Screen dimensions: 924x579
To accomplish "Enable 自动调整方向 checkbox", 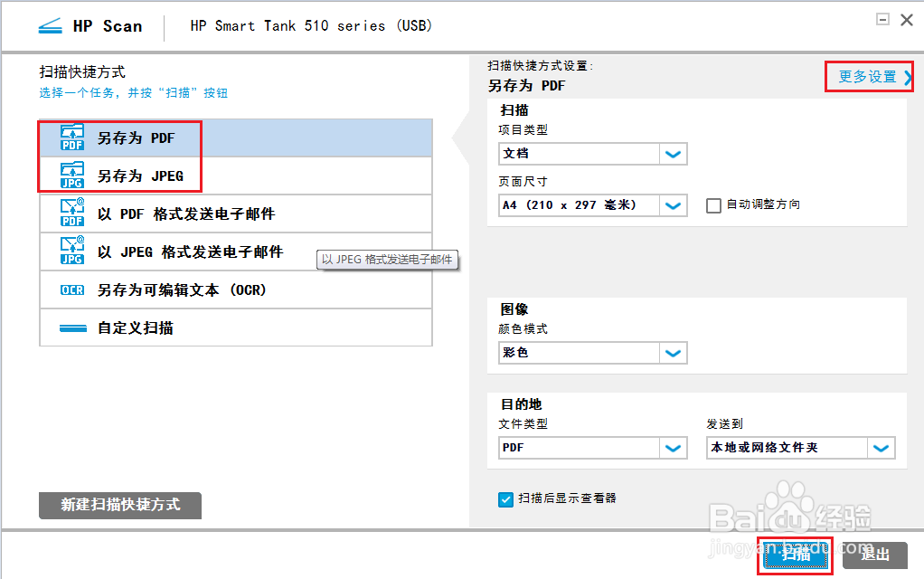I will click(x=713, y=205).
